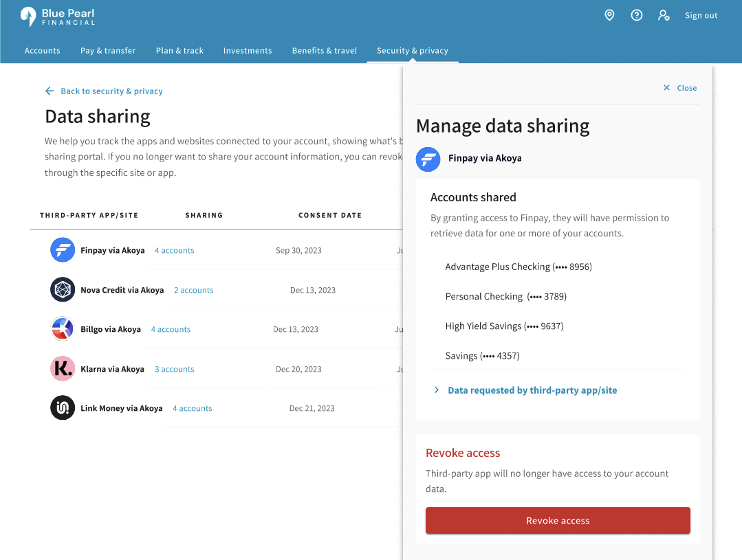Click the Blue Pearl Financial logo
The height and width of the screenshot is (560, 742).
pos(58,16)
